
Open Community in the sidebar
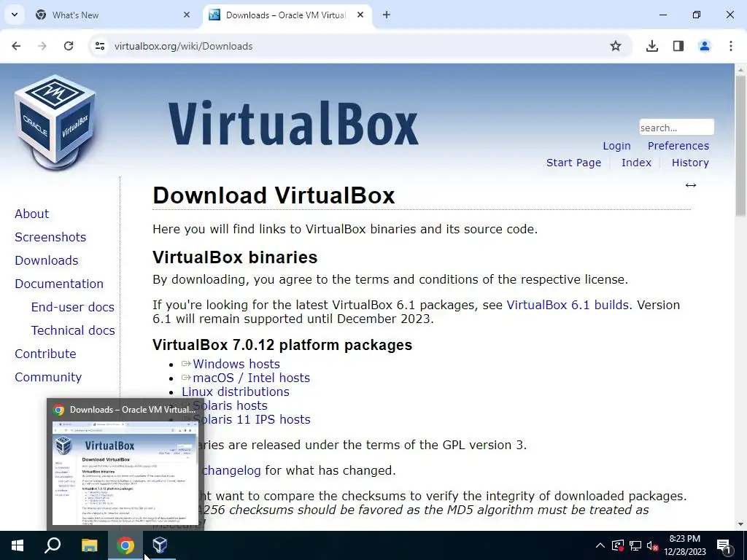(48, 377)
